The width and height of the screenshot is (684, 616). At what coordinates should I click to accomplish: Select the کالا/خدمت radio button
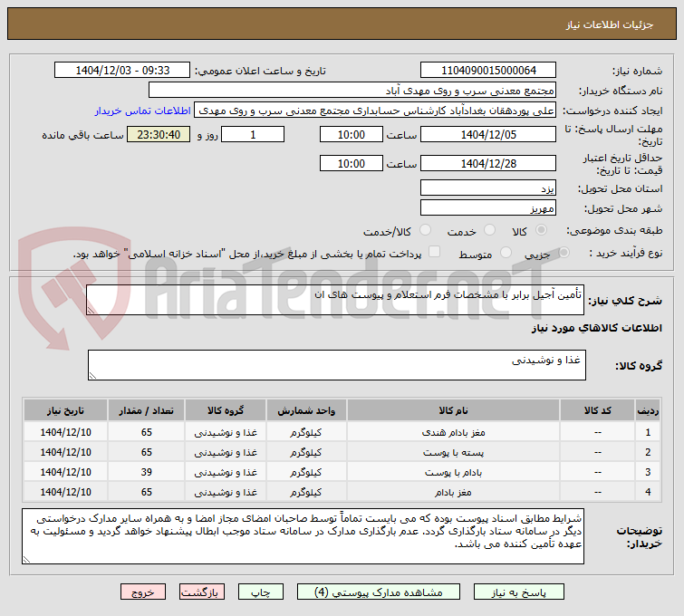click(x=425, y=230)
